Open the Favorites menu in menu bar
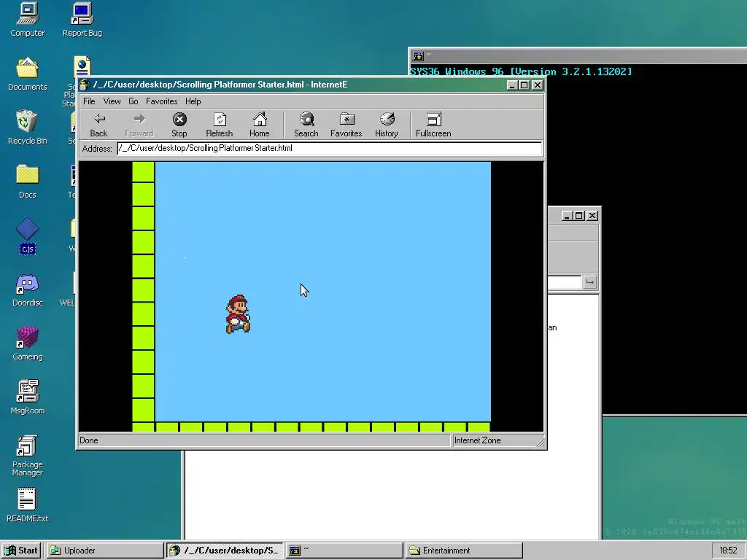The image size is (747, 560). (161, 101)
